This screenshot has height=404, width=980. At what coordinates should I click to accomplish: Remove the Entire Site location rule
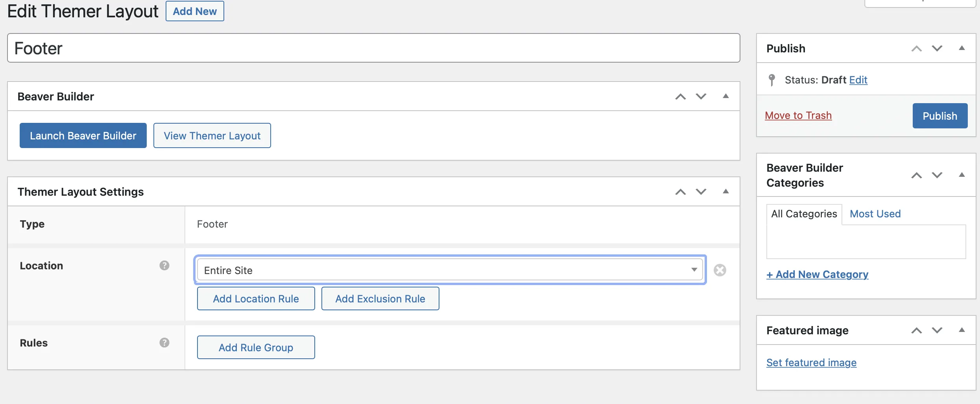pyautogui.click(x=720, y=270)
